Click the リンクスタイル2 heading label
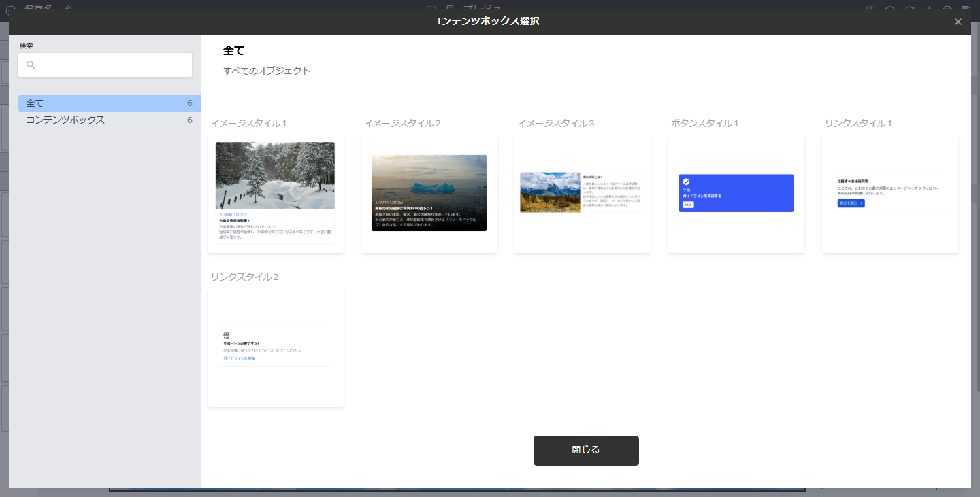The image size is (980, 497). pyautogui.click(x=244, y=277)
